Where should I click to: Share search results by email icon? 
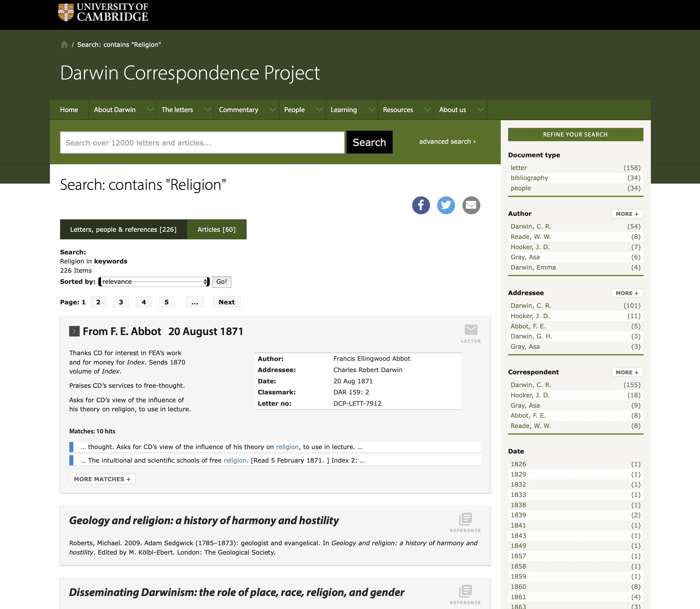point(471,205)
